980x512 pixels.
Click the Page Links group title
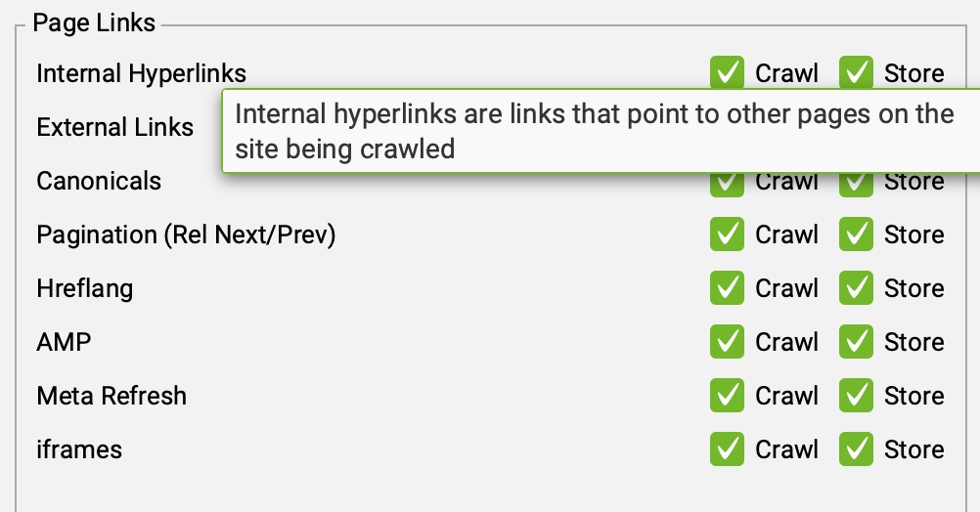tap(94, 22)
